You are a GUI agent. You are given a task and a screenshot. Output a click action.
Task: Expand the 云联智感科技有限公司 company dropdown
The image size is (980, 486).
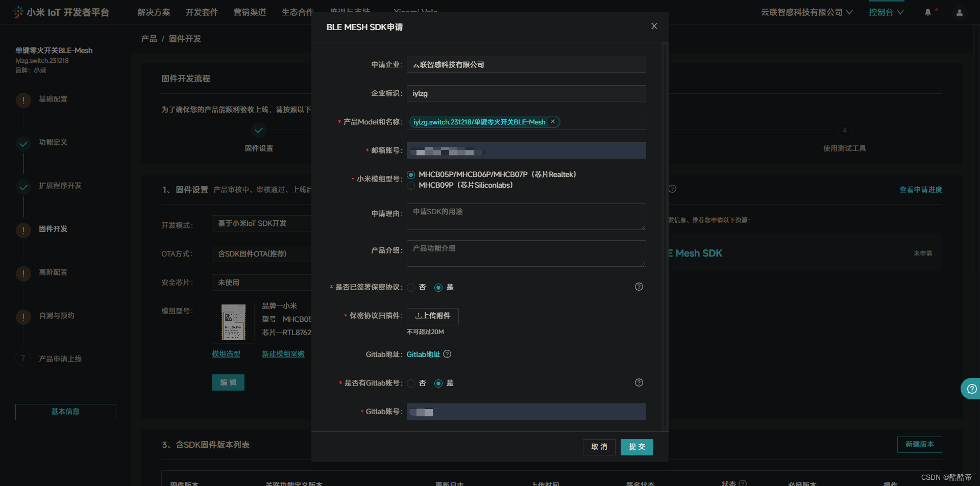[x=806, y=12]
